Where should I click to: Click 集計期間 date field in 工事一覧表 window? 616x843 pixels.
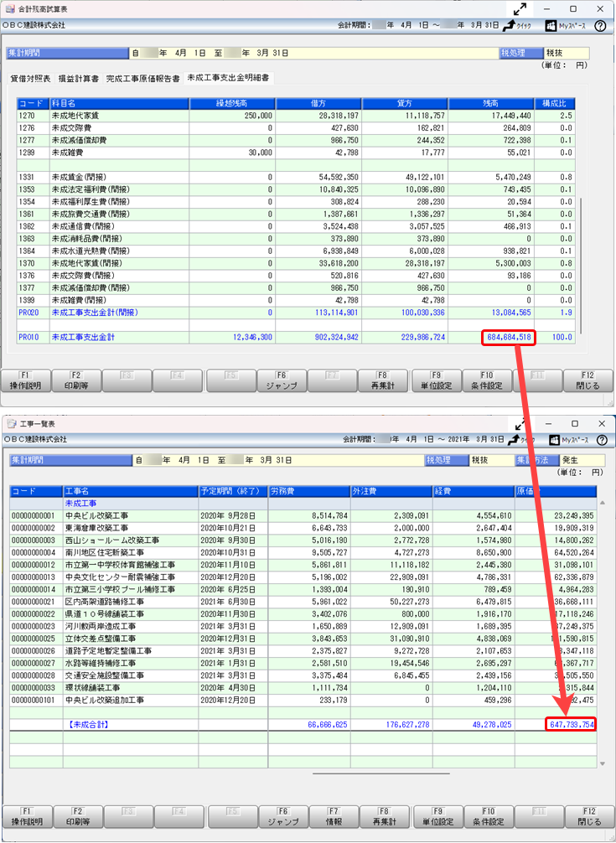tap(278, 460)
